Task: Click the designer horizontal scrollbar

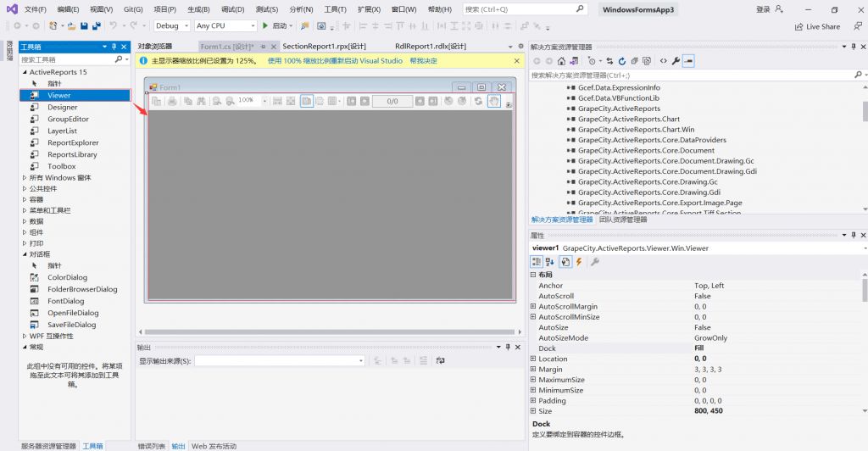Action: 330,332
